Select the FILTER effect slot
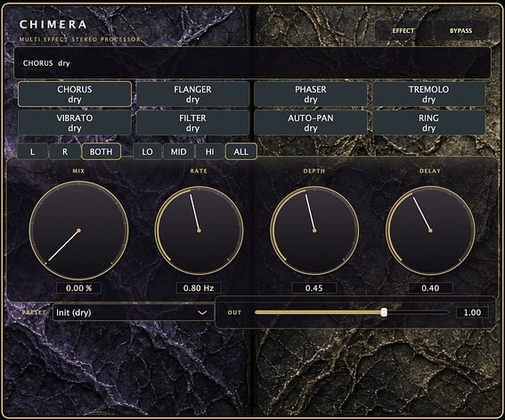Viewport: 505px width, 420px height. [x=192, y=123]
